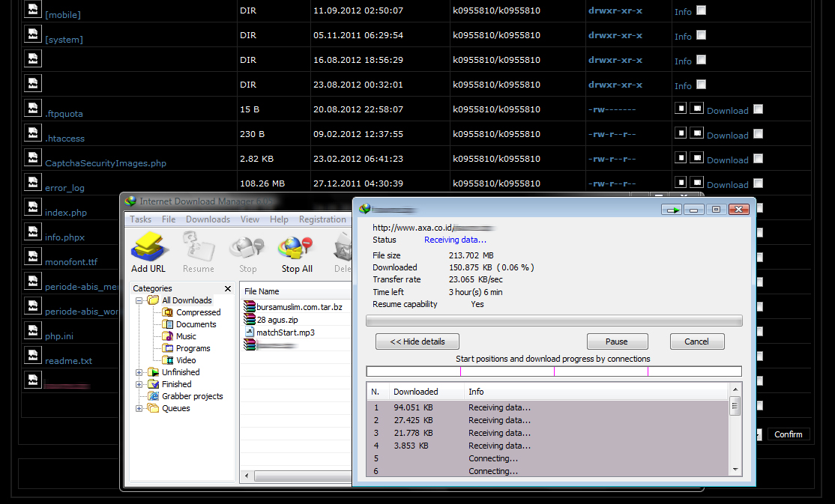This screenshot has height=504, width=835.
Task: Tick the checkbox in the error_log row
Action: (x=759, y=183)
